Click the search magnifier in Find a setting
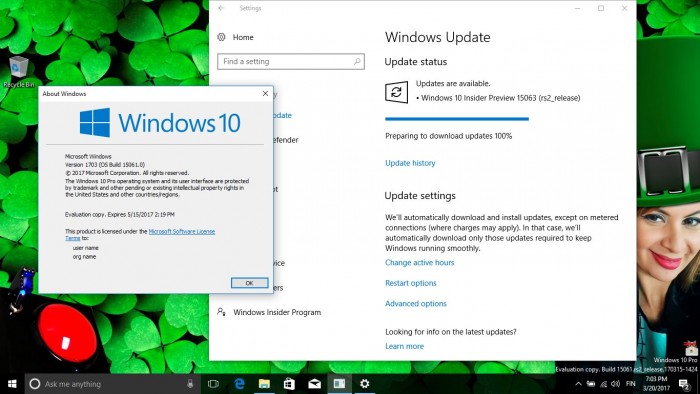Viewport: 700px width, 394px height. point(357,61)
